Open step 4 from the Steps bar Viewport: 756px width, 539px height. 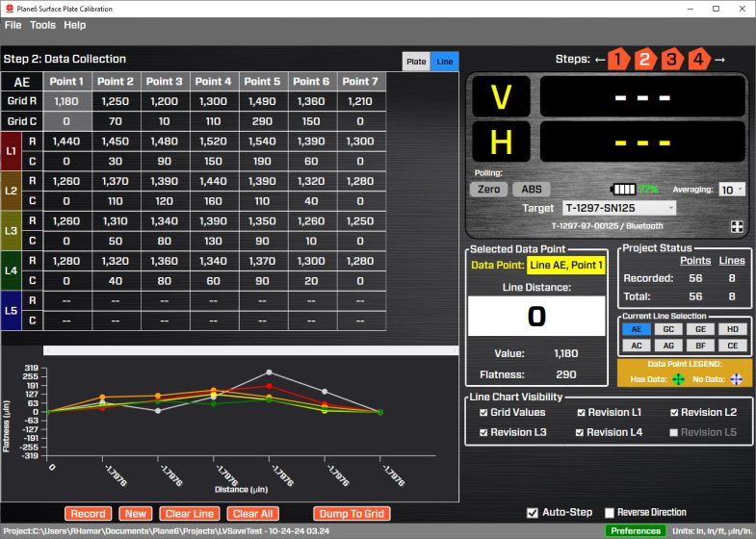click(697, 60)
